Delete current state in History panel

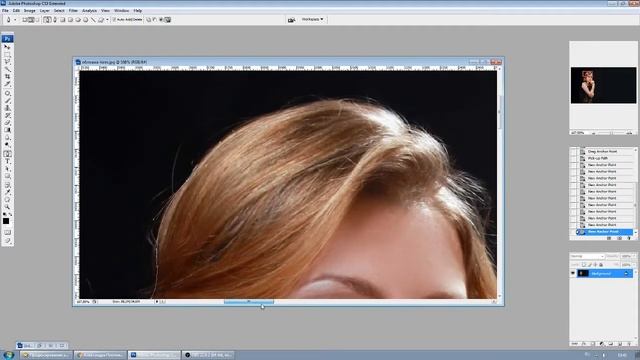629,238
